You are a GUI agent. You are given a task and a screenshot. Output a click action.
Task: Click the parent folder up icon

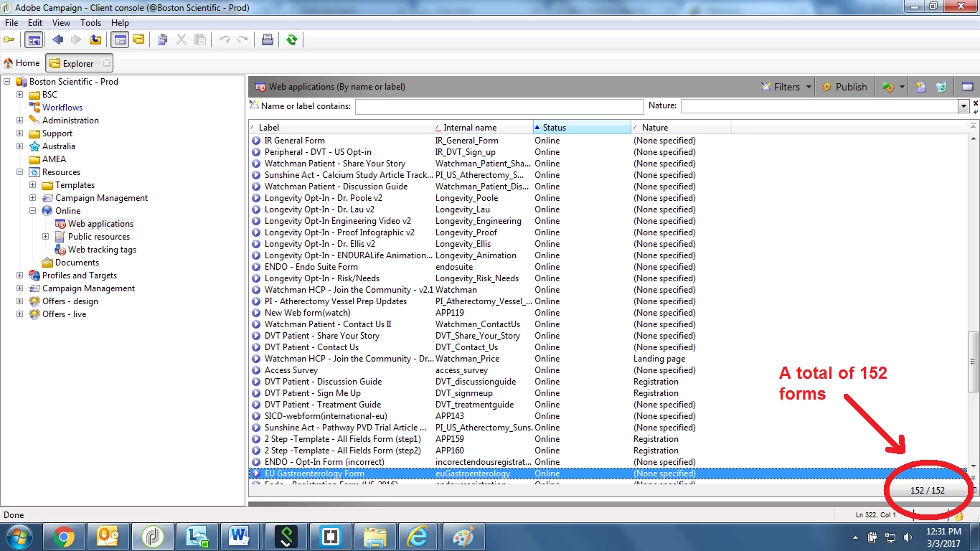pyautogui.click(x=95, y=40)
